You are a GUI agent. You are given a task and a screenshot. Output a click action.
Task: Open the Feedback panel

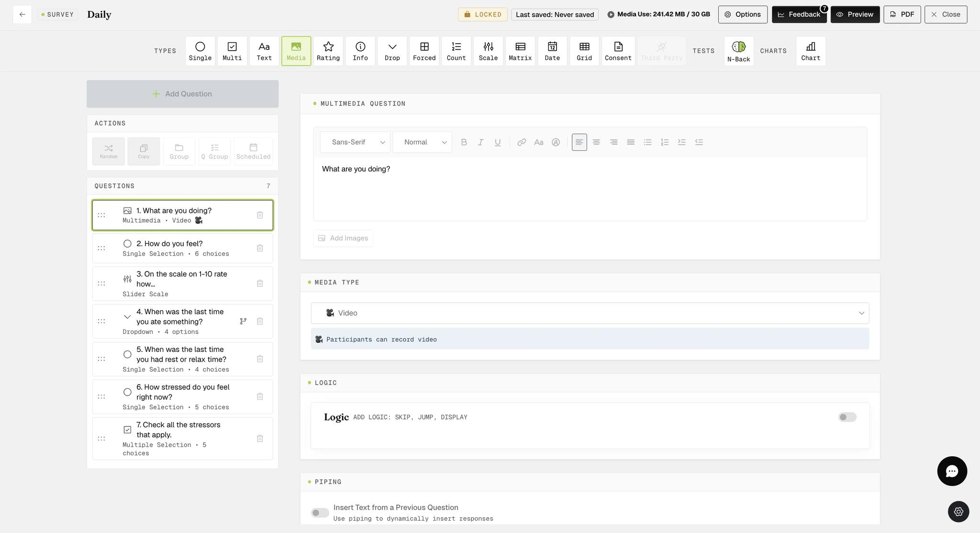coord(799,14)
